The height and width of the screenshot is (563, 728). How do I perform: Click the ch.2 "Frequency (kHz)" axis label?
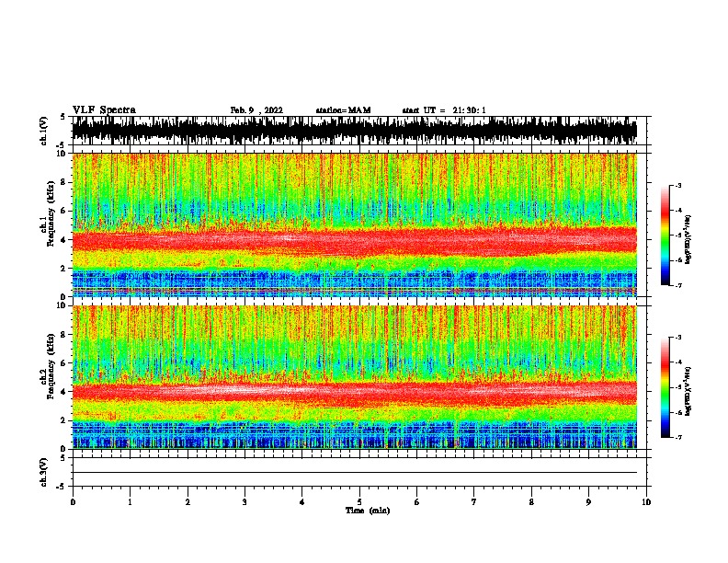[51, 365]
